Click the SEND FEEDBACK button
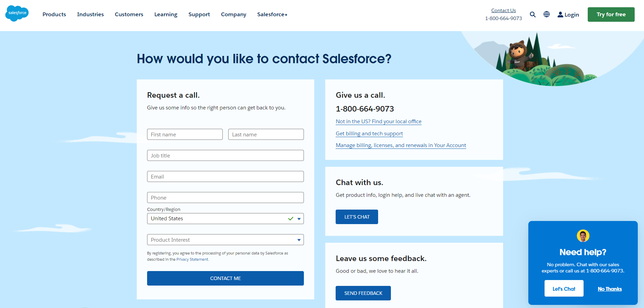Viewport: 644px width, 308px height. tap(363, 293)
